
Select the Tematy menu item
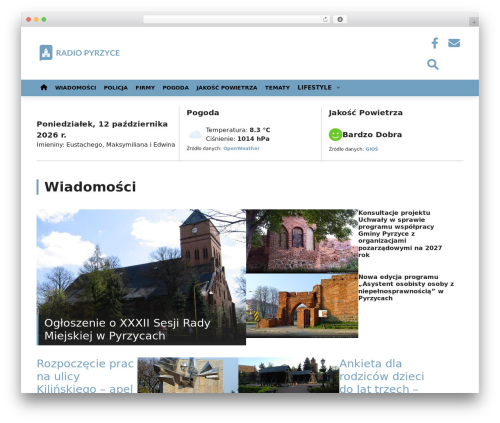click(277, 88)
